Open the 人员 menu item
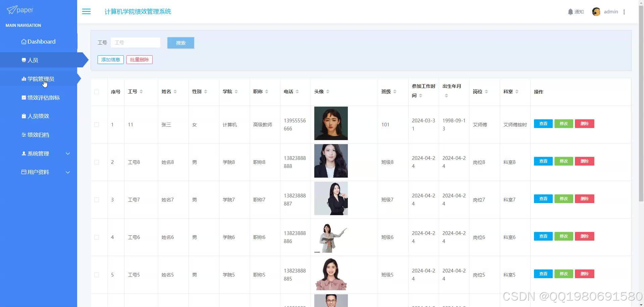 39,60
